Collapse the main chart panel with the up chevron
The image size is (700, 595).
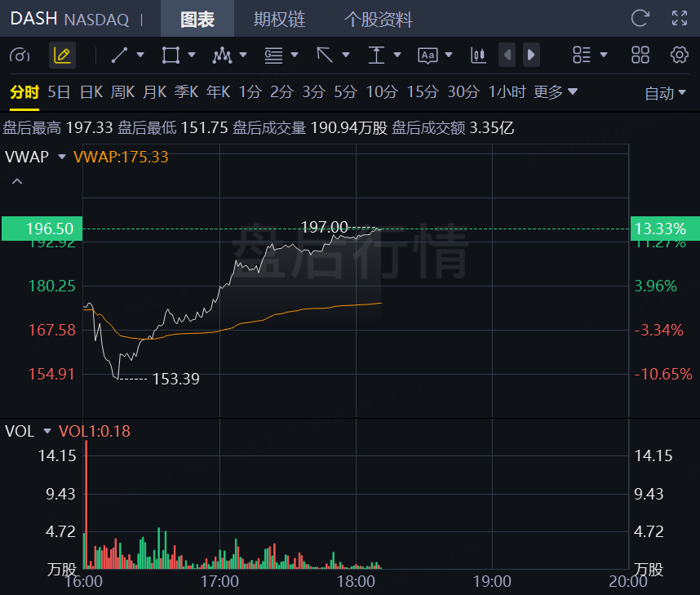[16, 181]
